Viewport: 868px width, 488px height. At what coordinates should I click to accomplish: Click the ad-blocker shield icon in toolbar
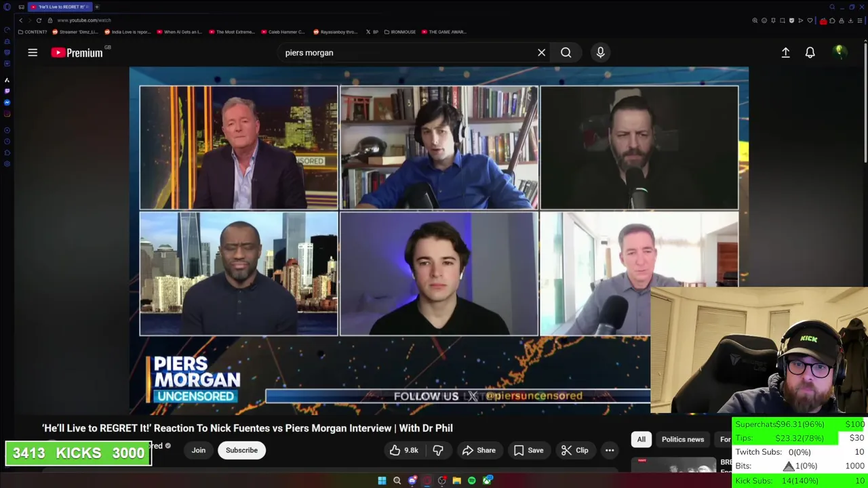pos(791,20)
